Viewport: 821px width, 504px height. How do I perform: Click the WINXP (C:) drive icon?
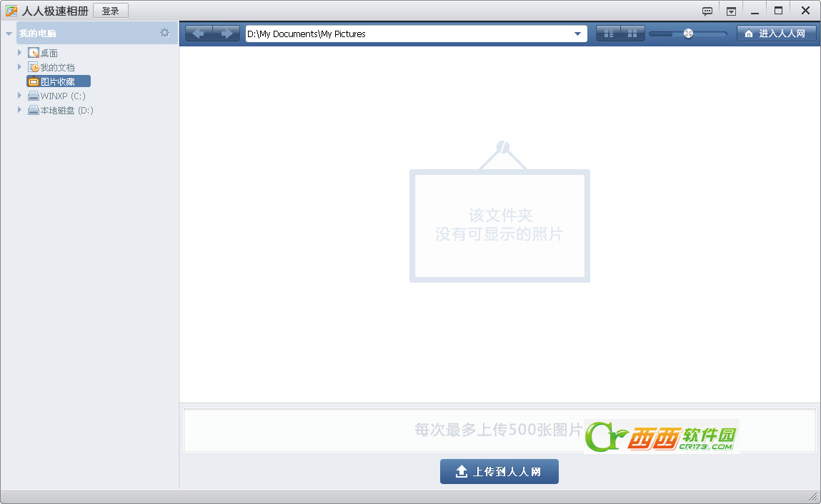pos(34,96)
